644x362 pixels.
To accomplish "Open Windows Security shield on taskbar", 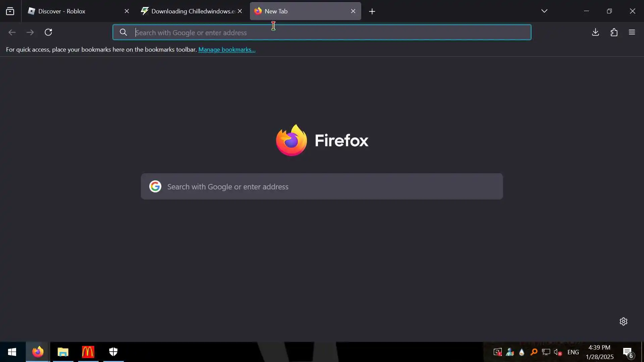I will [113, 352].
